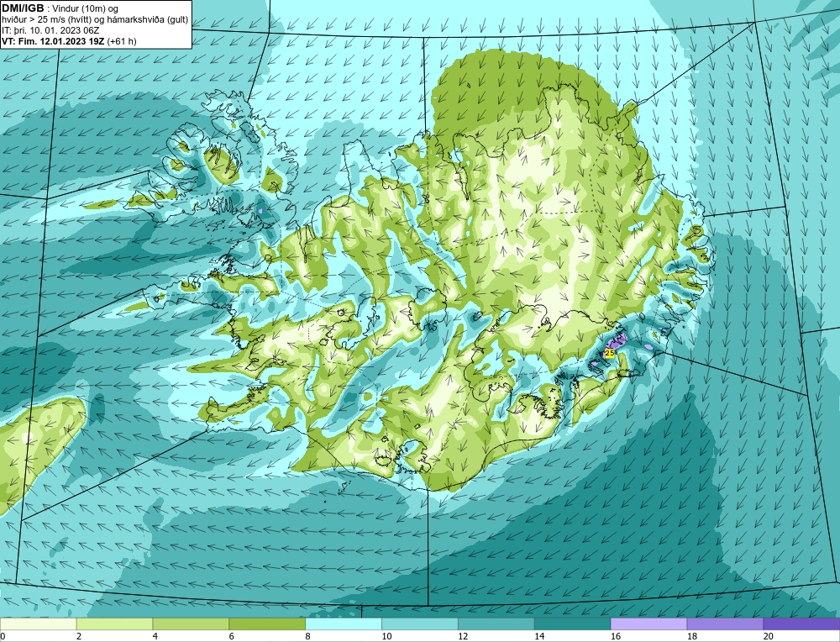Click the 'IT: þri. 10. 01. 2023 06Z' line
Viewport: 840px width, 642px height.
[50, 30]
